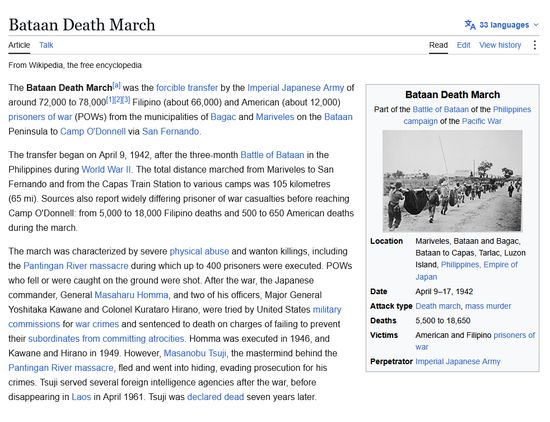Open View history tab
The image size is (550, 422).
pyautogui.click(x=500, y=45)
